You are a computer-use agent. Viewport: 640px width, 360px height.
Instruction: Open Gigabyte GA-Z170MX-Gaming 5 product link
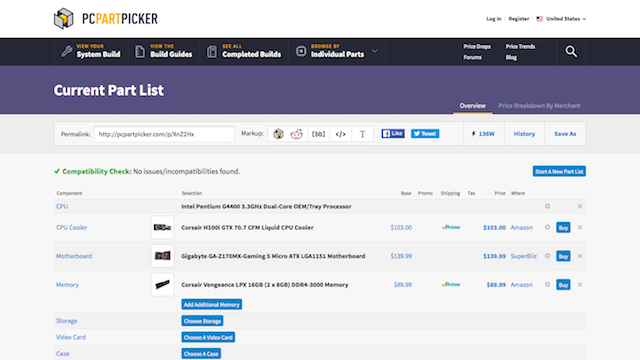click(273, 256)
